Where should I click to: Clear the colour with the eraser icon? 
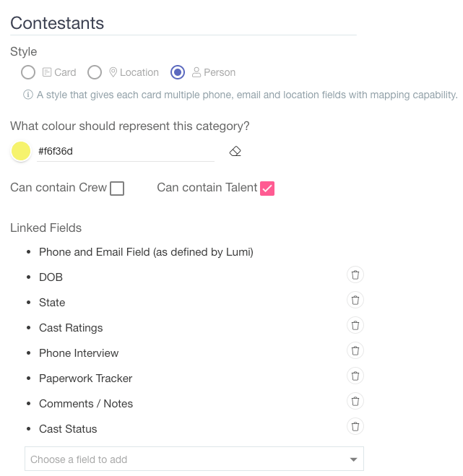pos(235,151)
